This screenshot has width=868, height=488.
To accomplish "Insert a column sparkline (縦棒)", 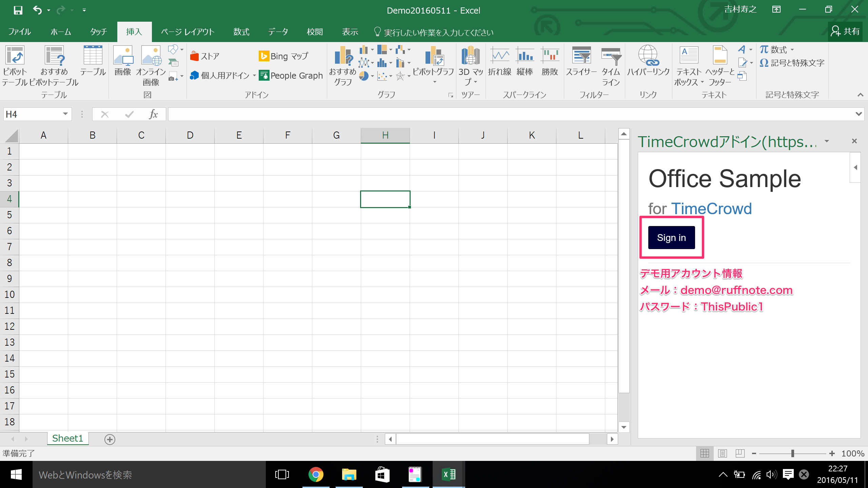I will click(525, 61).
